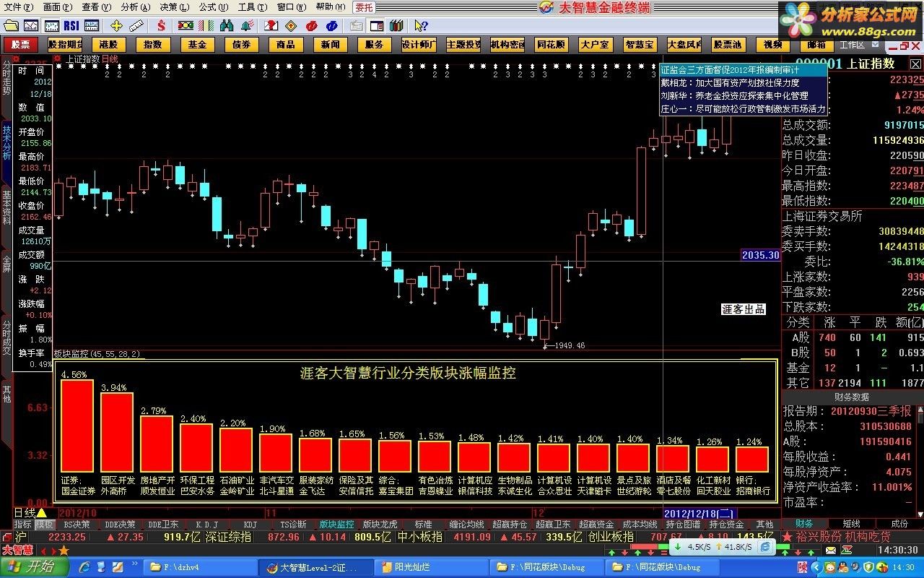Click the red circular logo toolbar icon
924x578 pixels.
312,25
